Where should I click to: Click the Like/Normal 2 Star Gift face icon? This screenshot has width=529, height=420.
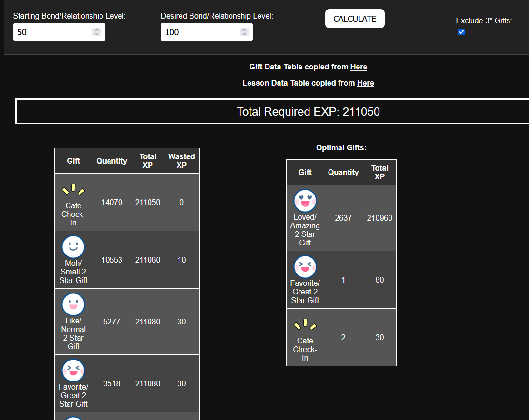[73, 304]
